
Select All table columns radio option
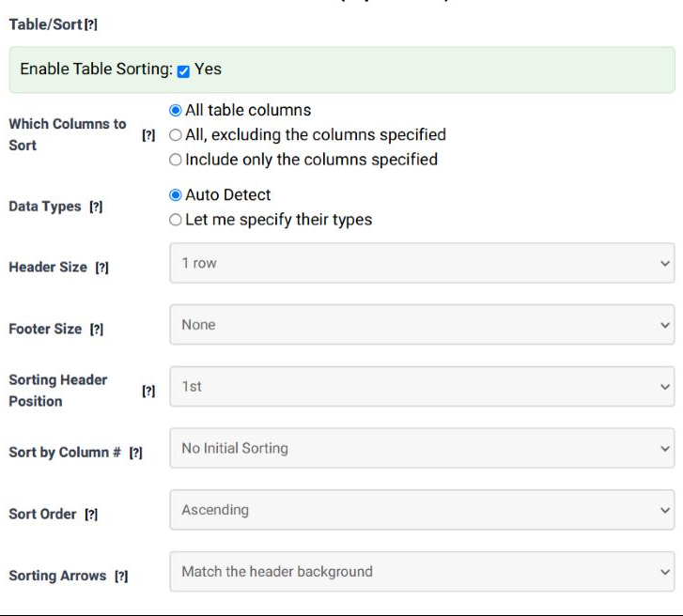tap(175, 111)
